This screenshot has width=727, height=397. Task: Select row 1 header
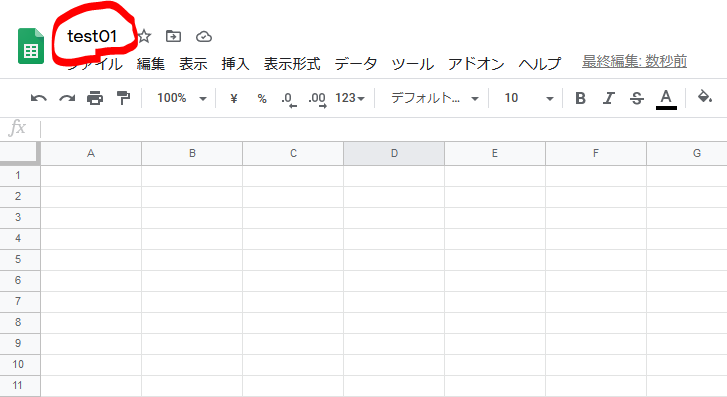coord(20,176)
